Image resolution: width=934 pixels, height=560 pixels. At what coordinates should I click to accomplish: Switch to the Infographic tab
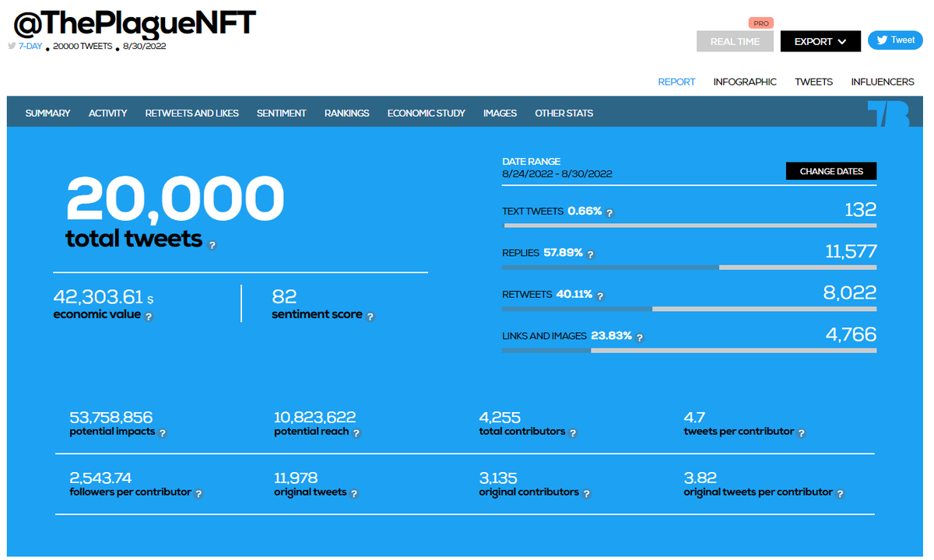pos(745,82)
